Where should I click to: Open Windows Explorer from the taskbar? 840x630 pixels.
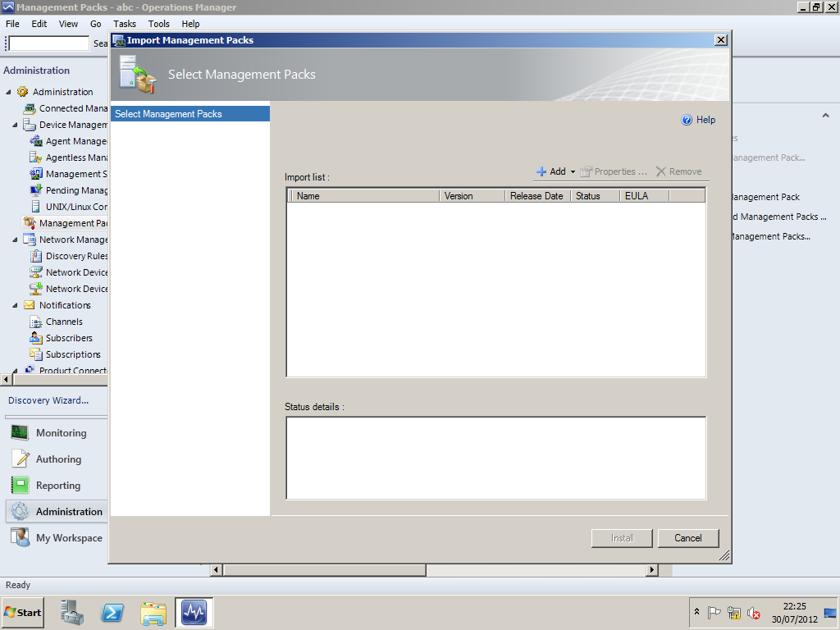coord(153,612)
